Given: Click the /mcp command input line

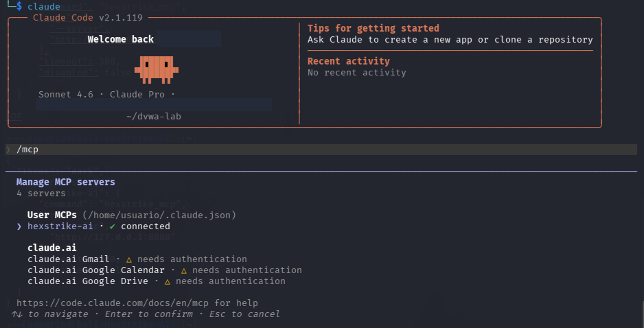Looking at the screenshot, I should (x=321, y=150).
